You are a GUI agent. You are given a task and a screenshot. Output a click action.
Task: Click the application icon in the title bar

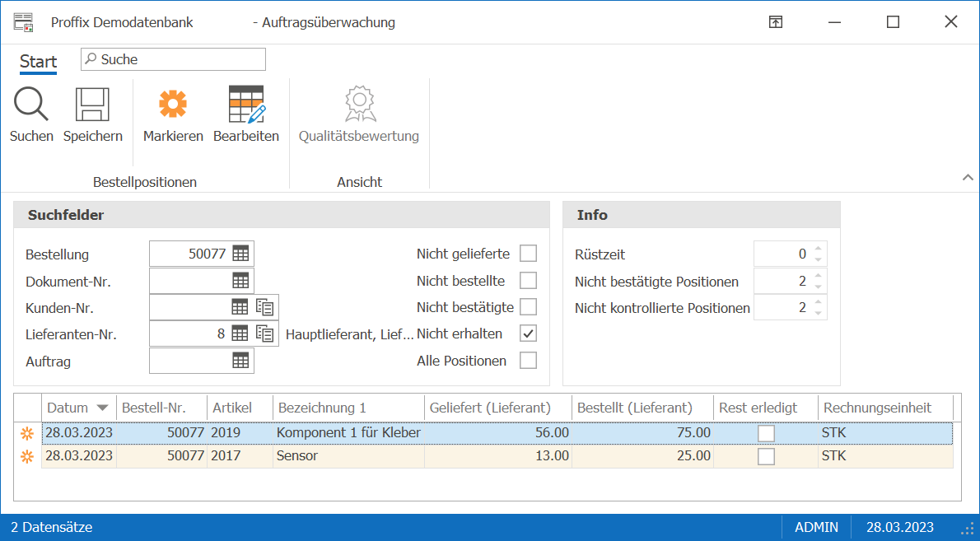23,22
